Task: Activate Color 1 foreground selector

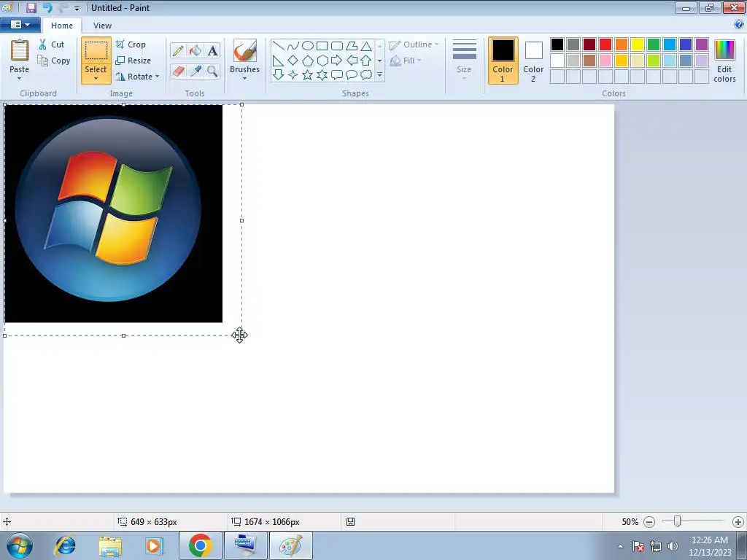Action: [x=503, y=61]
